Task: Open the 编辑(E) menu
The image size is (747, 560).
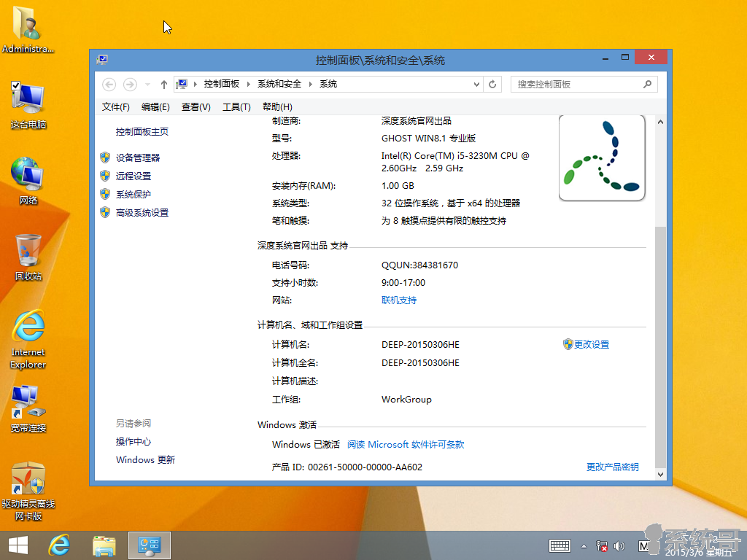Action: coord(155,107)
